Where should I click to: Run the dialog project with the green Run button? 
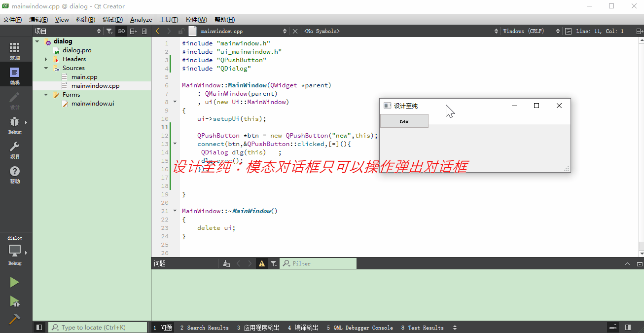click(15, 282)
